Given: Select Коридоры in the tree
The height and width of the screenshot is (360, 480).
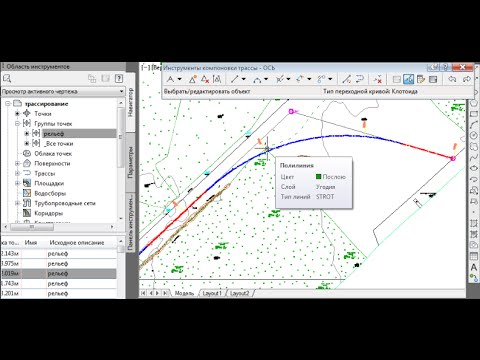Looking at the screenshot, I should click(x=48, y=213).
